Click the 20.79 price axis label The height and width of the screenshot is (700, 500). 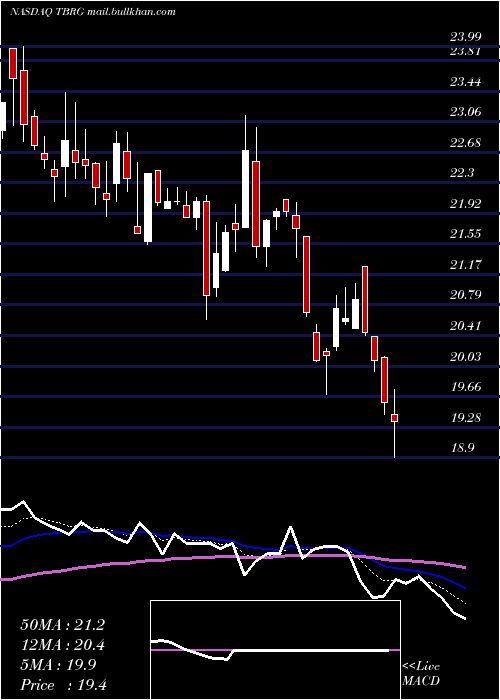(x=465, y=295)
